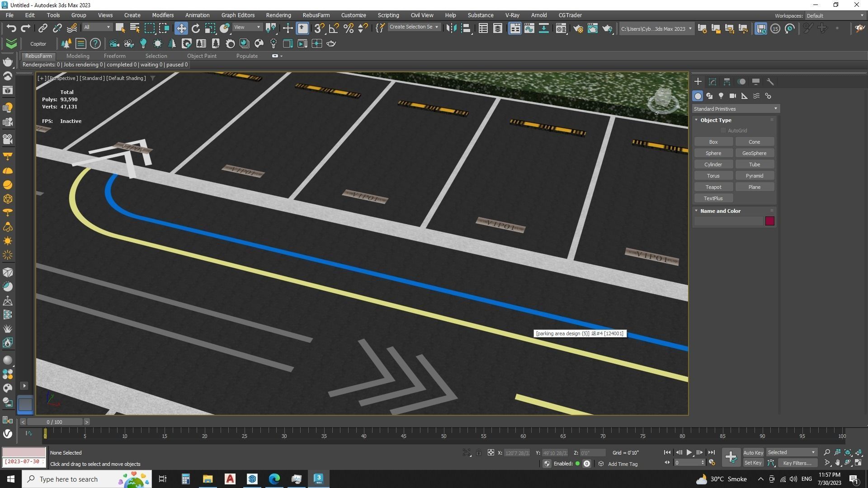Click the Undo arrow icon
The image size is (868, 488).
click(x=11, y=28)
